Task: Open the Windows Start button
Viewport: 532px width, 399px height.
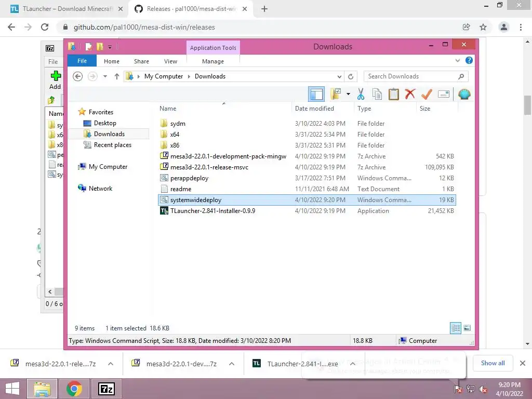Action: click(12, 389)
